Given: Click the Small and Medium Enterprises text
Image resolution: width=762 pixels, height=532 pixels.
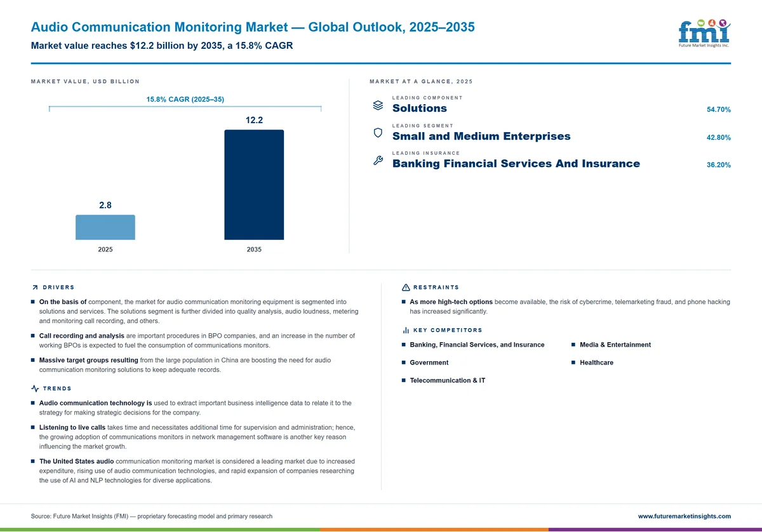Looking at the screenshot, I should click(481, 136).
